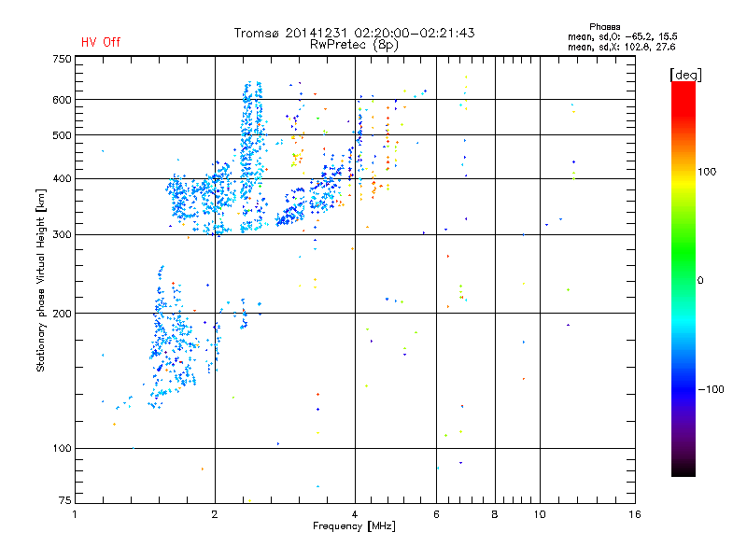Click the y-axis label '600'
747x560 pixels.
point(62,100)
